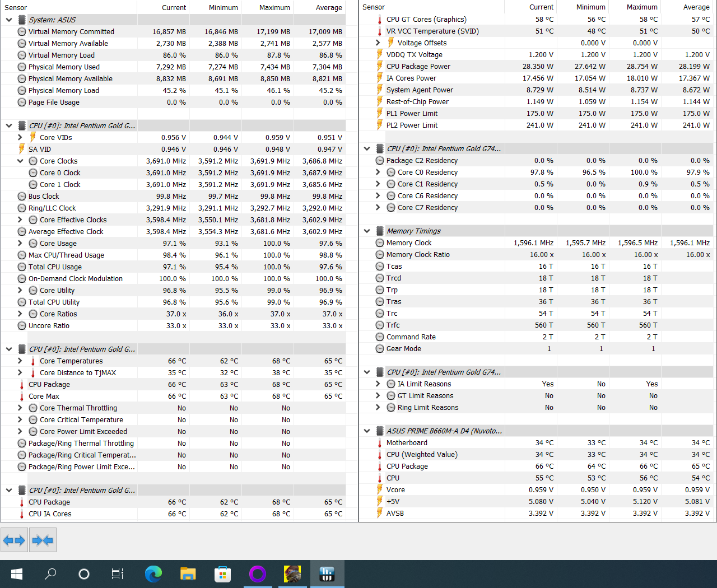
Task: Click the chip icon beside Memory Timings
Action: [380, 231]
